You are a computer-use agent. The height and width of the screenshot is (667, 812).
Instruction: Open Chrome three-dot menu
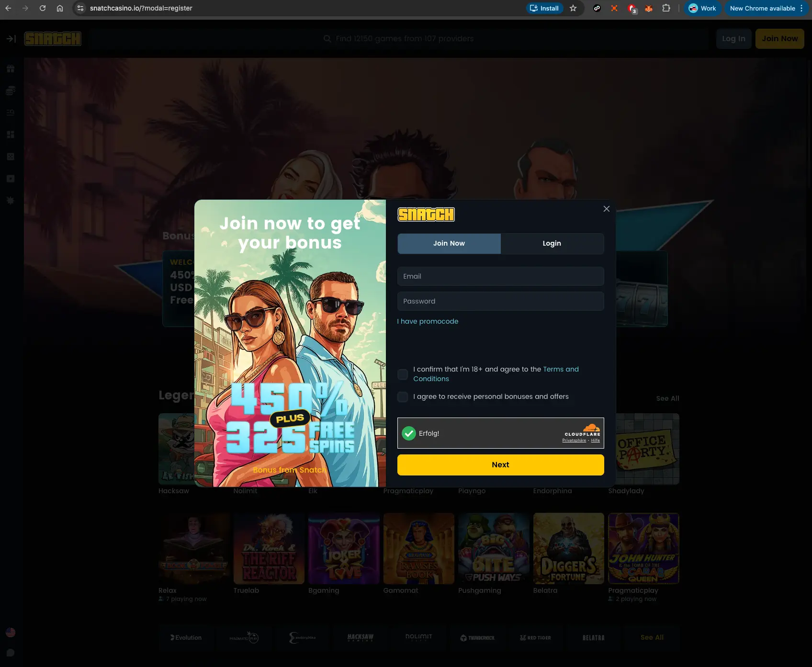coord(801,8)
